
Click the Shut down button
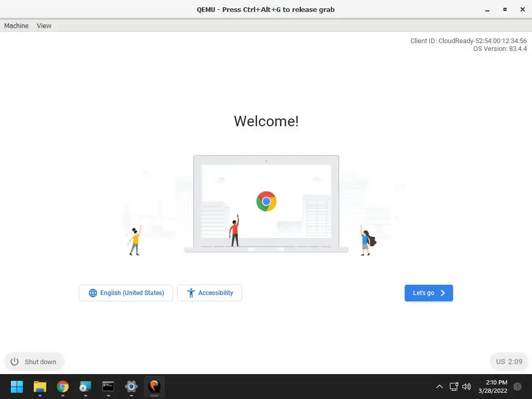pyautogui.click(x=34, y=362)
